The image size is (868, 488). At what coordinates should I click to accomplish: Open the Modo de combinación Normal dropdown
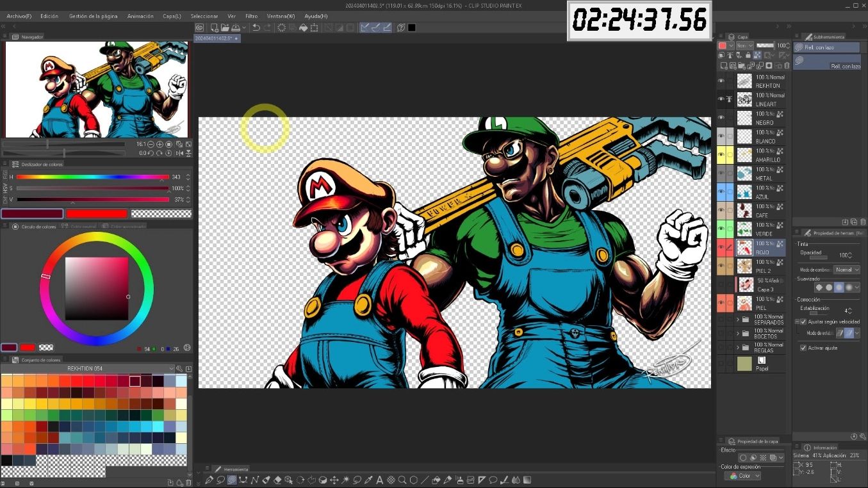pyautogui.click(x=847, y=270)
